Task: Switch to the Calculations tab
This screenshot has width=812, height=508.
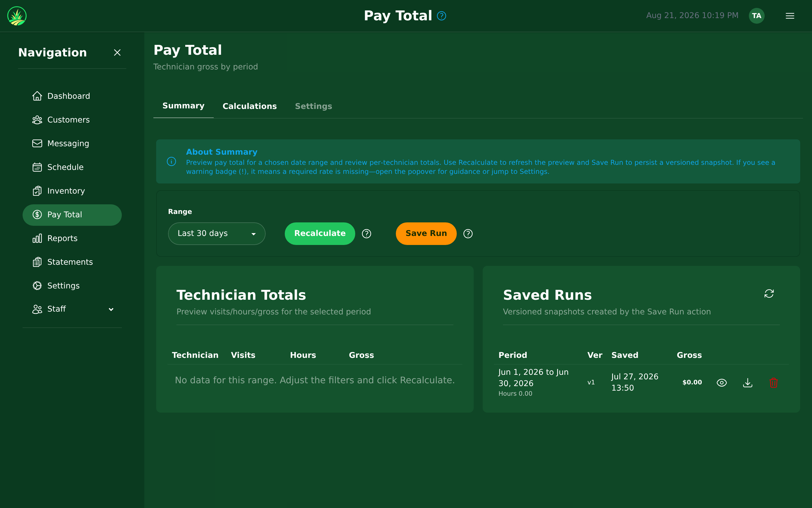Action: [x=250, y=106]
